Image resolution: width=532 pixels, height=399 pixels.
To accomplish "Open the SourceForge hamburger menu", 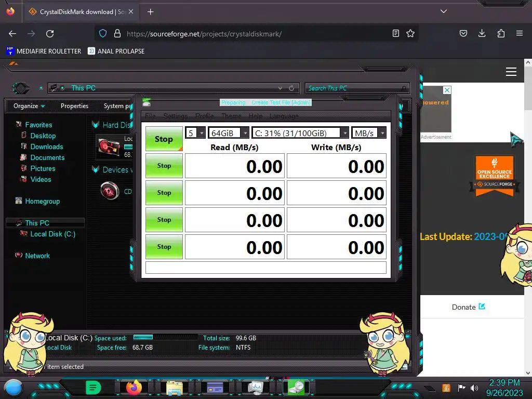I will tap(511, 72).
